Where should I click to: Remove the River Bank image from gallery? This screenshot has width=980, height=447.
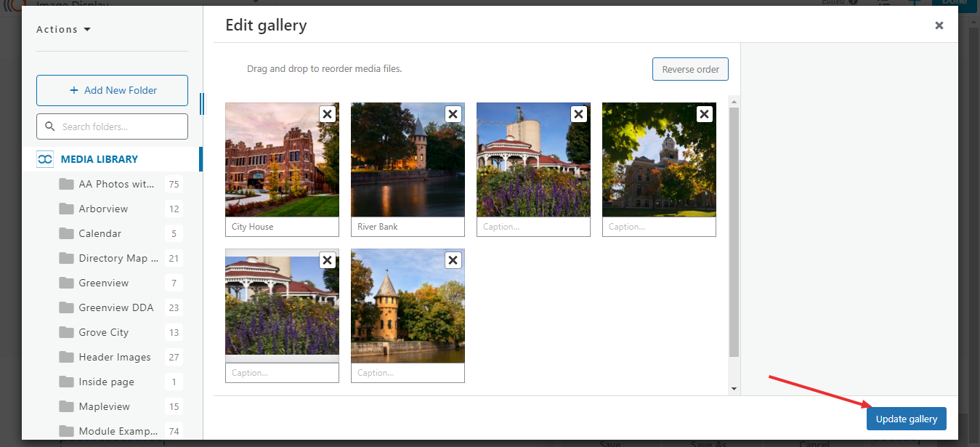tap(453, 114)
